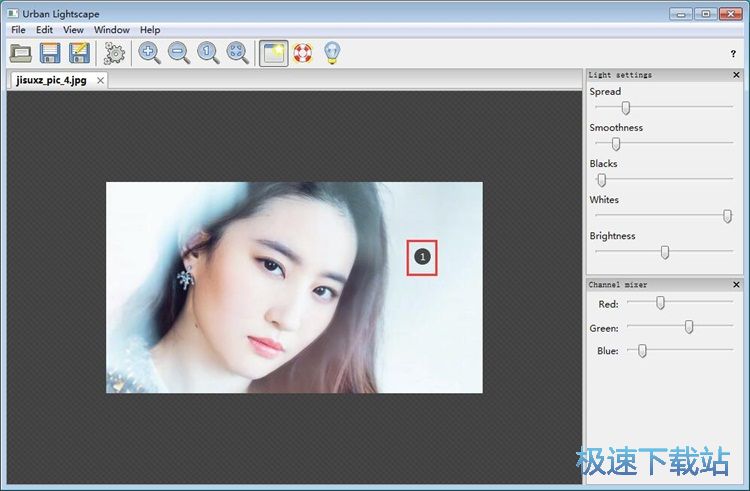Click the Green channel slider handle

689,327
